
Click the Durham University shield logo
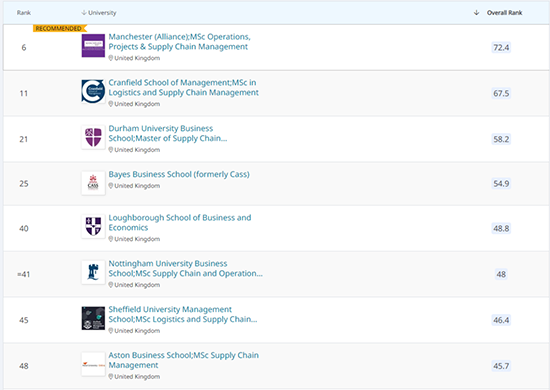point(93,137)
